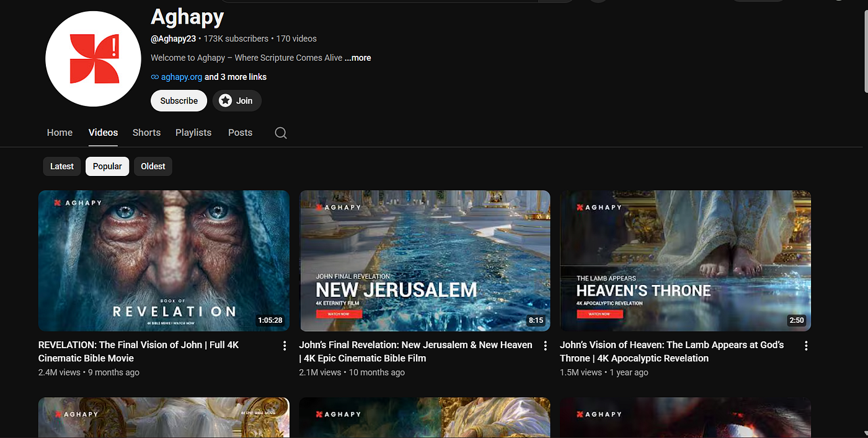Viewport: 868px width, 438px height.
Task: Click the '170 videos' text
Action: point(296,38)
